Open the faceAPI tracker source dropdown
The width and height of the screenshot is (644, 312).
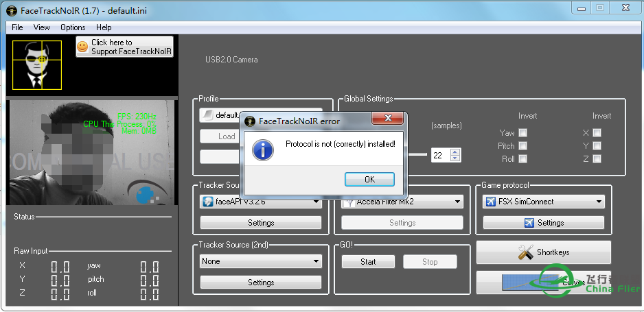coord(260,202)
